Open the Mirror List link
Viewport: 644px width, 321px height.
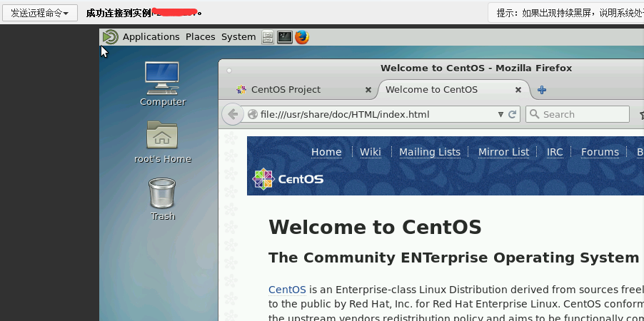pyautogui.click(x=503, y=152)
